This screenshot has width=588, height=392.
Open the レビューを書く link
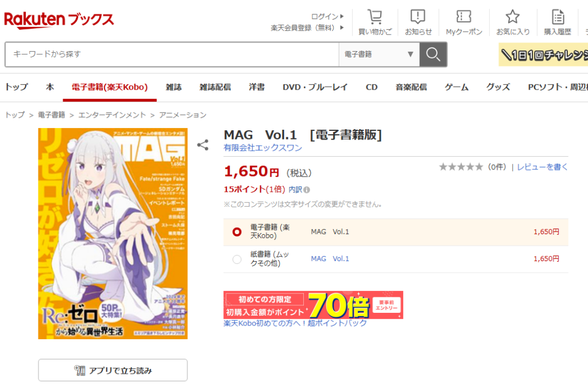[542, 167]
